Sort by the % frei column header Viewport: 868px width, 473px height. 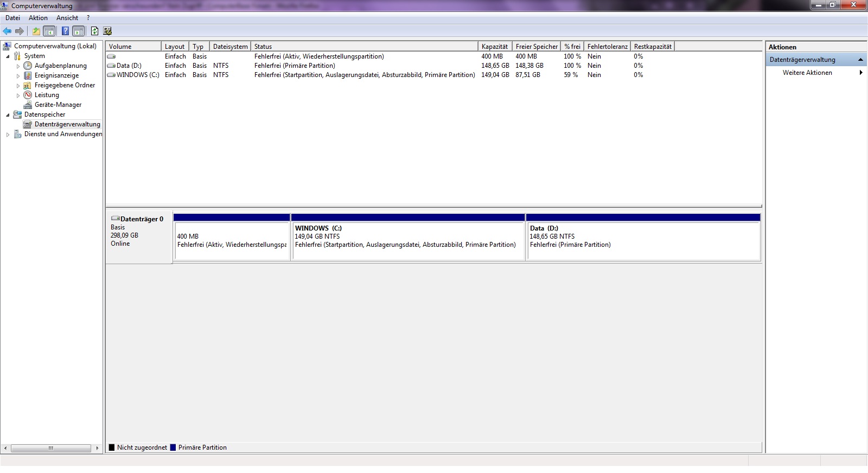tap(572, 47)
